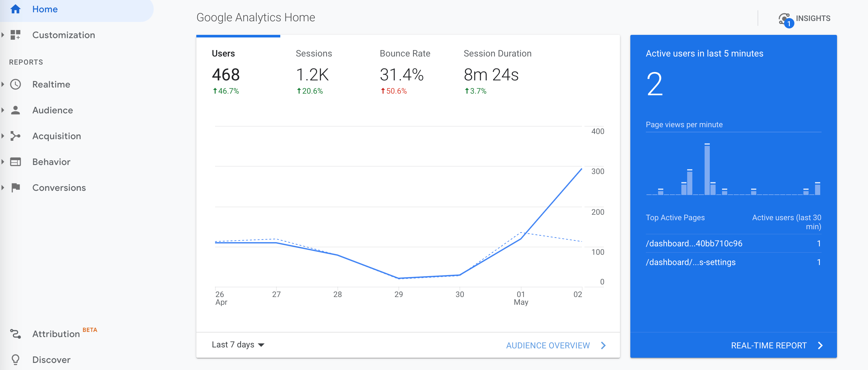
Task: Click the Audience person icon
Action: tap(15, 110)
